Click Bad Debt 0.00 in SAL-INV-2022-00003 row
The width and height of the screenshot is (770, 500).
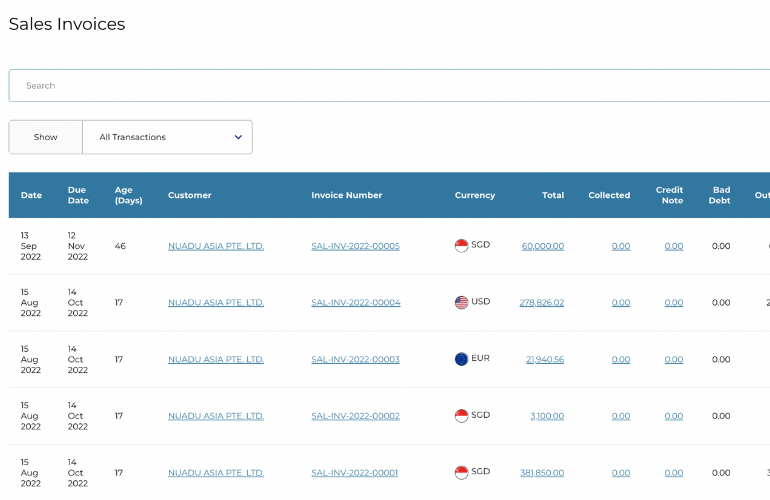(721, 360)
